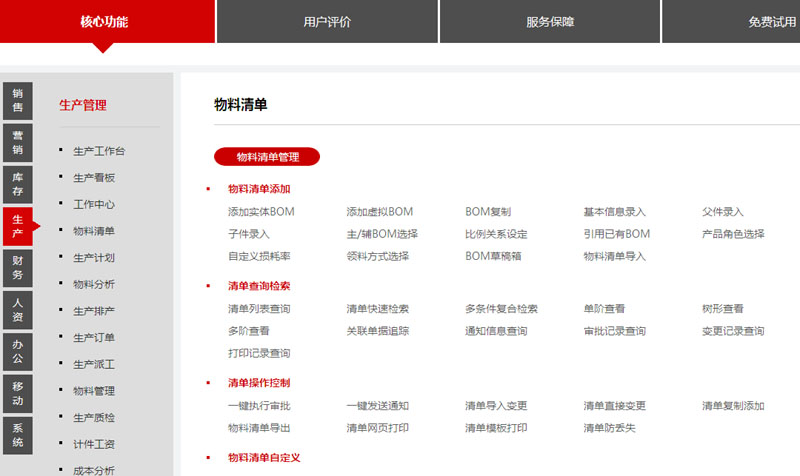Select 物料清单 in the production submenu
800x476 pixels.
click(94, 231)
